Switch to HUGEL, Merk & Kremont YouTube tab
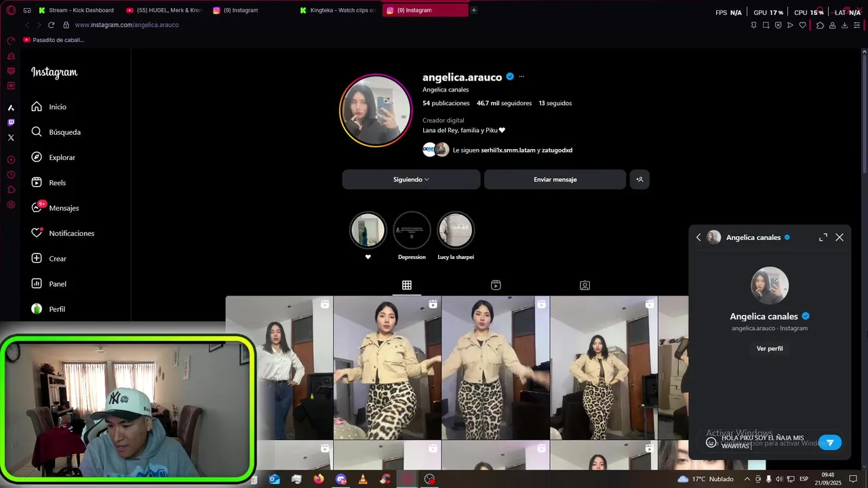Screen dimensions: 868x488 click(163, 10)
